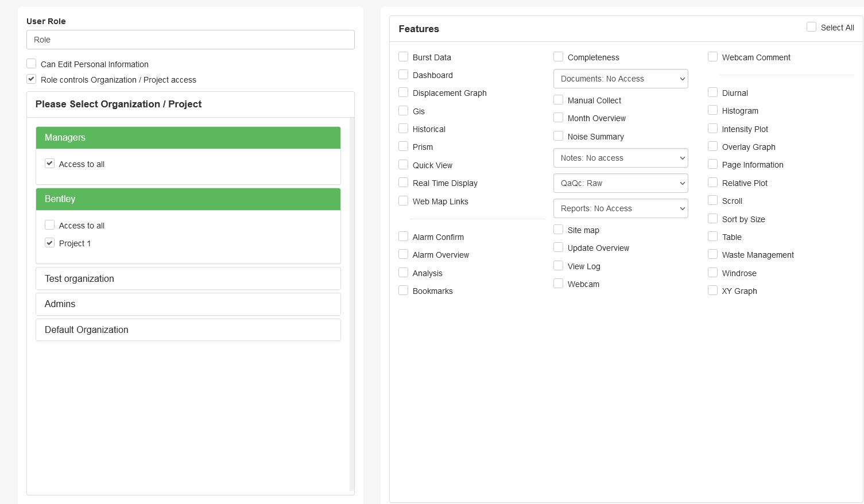Open the Reports: No Access dropdown
This screenshot has width=864, height=504.
(x=621, y=208)
